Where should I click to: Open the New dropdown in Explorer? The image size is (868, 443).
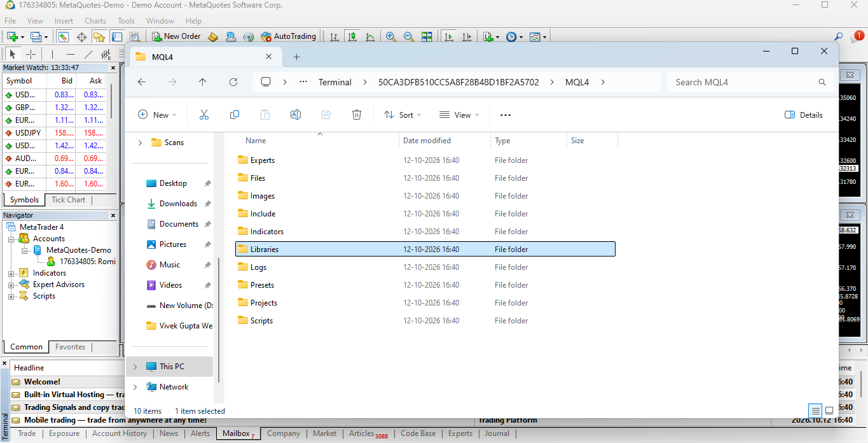[157, 115]
